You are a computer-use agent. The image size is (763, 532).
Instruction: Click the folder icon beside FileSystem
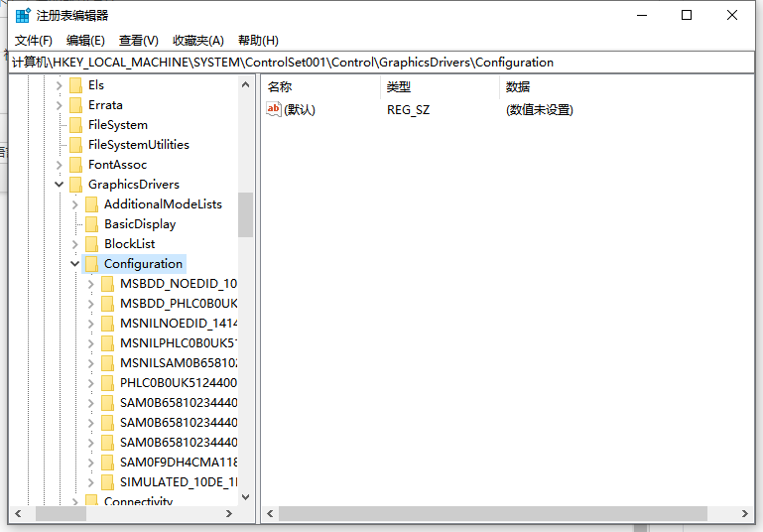(75, 125)
